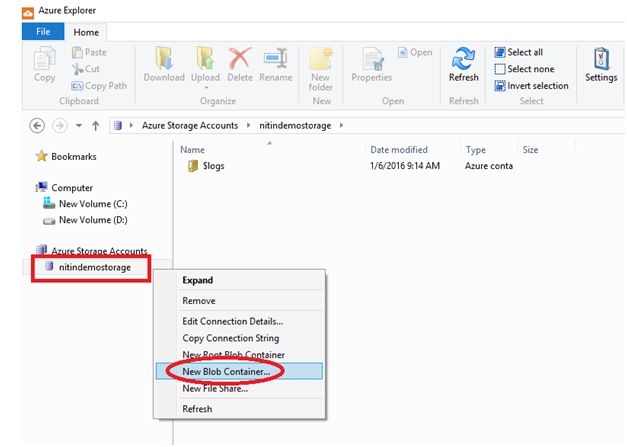Click the Bookmarks star icon

(41, 156)
